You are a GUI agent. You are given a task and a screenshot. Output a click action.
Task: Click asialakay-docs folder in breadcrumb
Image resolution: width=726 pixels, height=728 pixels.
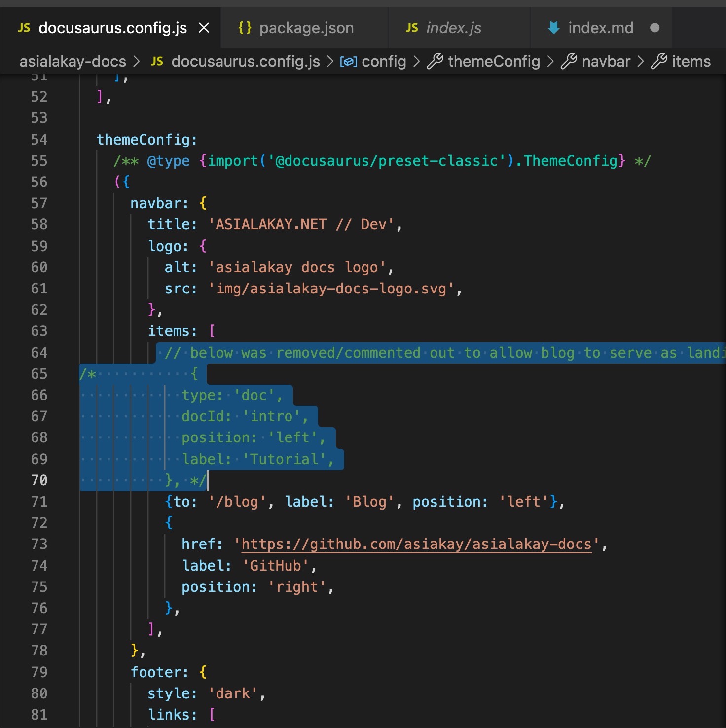pos(73,62)
